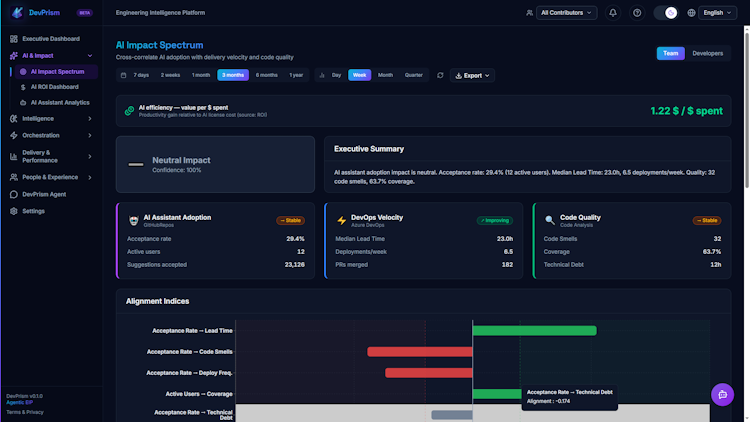Open the Terms & Privacy link
Image resolution: width=750 pixels, height=422 pixels.
25,412
